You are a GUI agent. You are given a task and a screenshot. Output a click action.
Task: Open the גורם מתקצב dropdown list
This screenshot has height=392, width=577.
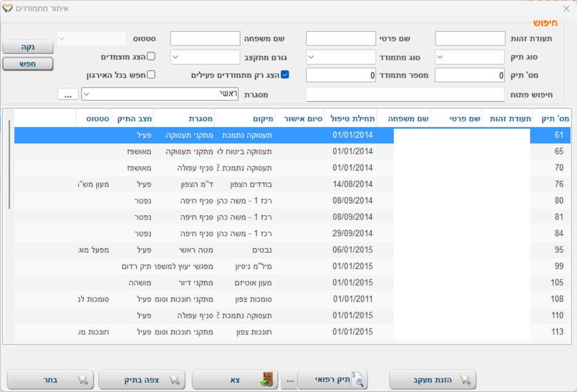click(x=176, y=57)
